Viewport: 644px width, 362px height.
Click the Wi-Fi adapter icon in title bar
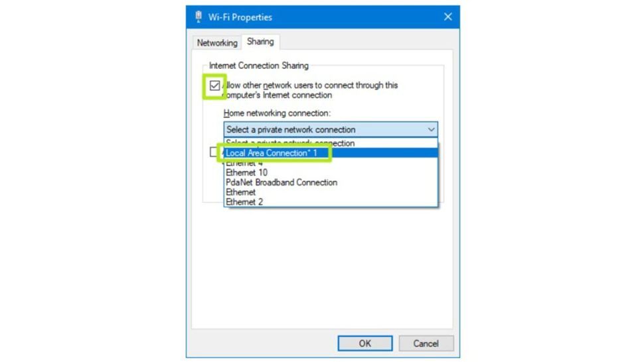pos(198,17)
